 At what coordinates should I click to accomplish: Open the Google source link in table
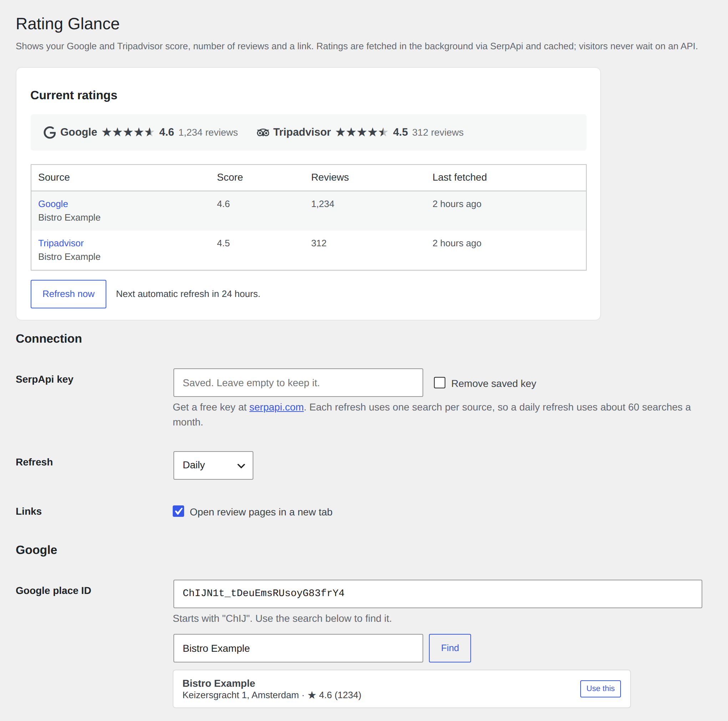click(x=53, y=203)
